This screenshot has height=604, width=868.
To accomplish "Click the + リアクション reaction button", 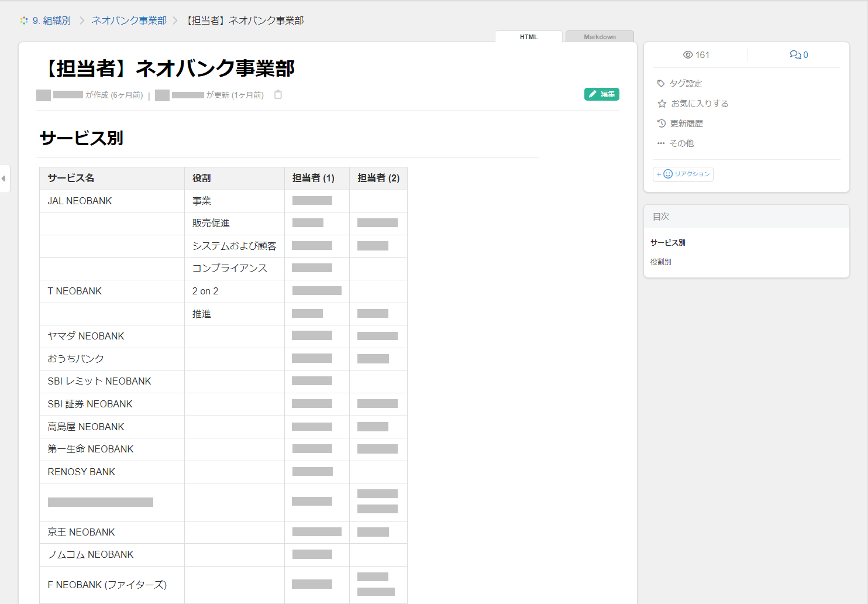I will (683, 174).
